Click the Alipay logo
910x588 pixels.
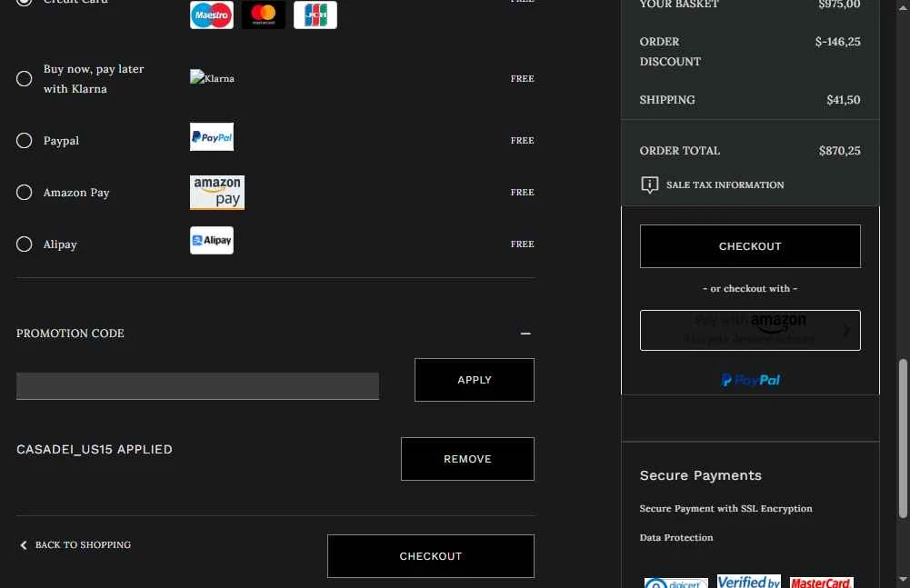(x=212, y=240)
